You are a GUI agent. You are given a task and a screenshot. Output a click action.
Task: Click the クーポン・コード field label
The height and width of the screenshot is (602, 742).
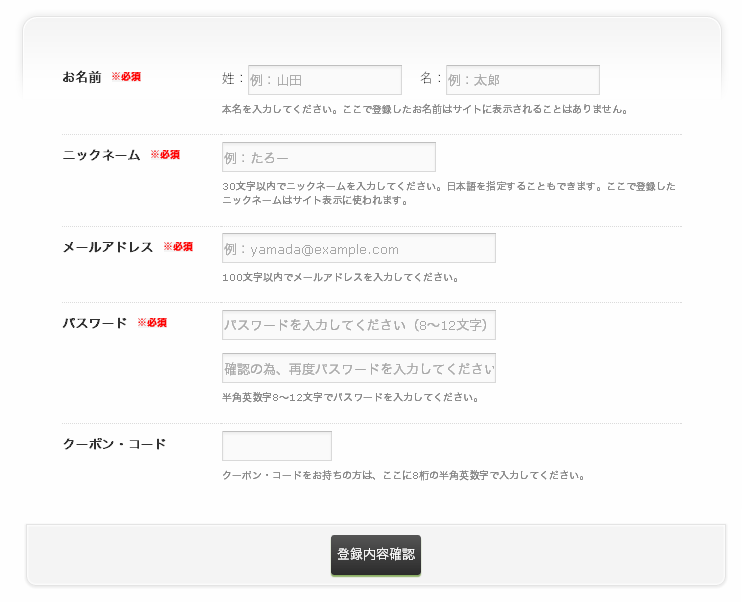(x=114, y=444)
